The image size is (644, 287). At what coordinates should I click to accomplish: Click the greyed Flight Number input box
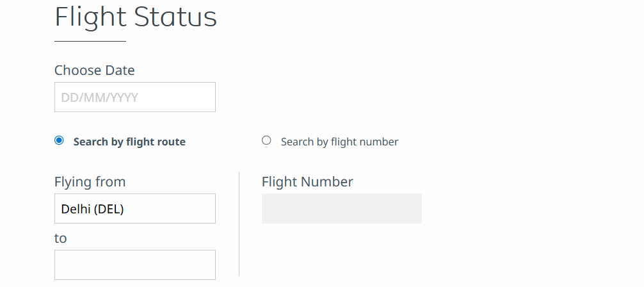tap(341, 209)
